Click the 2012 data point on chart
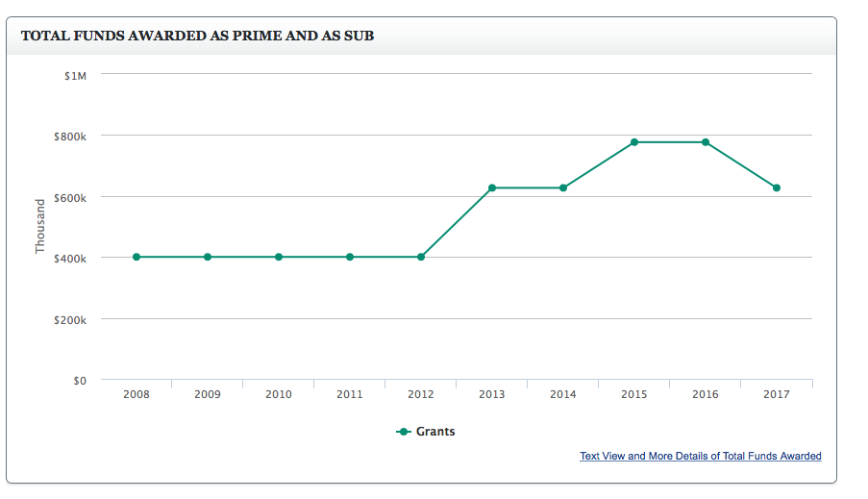Screen dimensions: 868x499 421,257
